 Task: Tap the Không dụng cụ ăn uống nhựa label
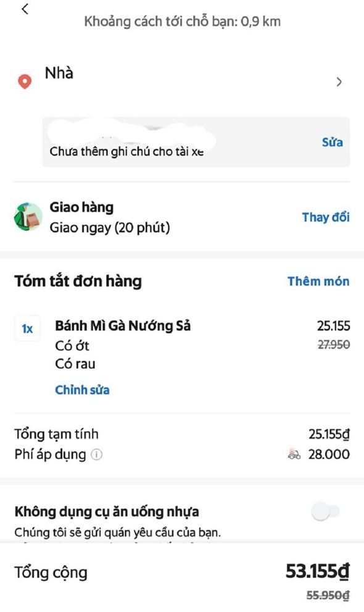pyautogui.click(x=107, y=511)
